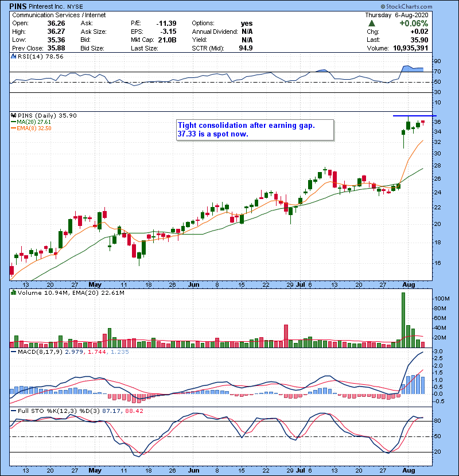Image resolution: width=459 pixels, height=476 pixels.
Task: Click the P/E value -11.39
Action: pos(166,24)
